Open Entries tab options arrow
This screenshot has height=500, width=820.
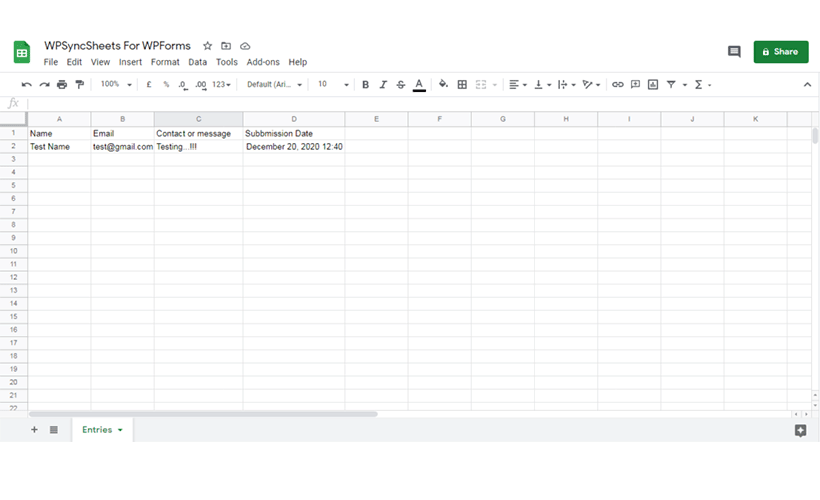pyautogui.click(x=120, y=430)
